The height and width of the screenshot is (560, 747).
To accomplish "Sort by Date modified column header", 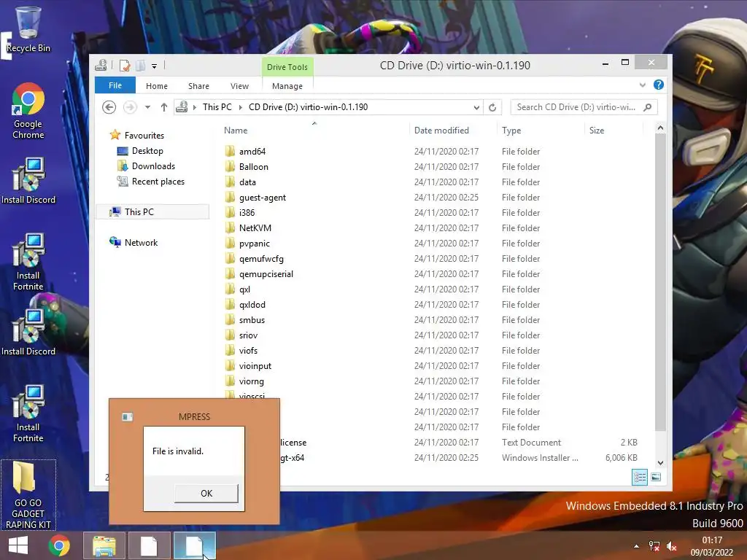I will (441, 131).
